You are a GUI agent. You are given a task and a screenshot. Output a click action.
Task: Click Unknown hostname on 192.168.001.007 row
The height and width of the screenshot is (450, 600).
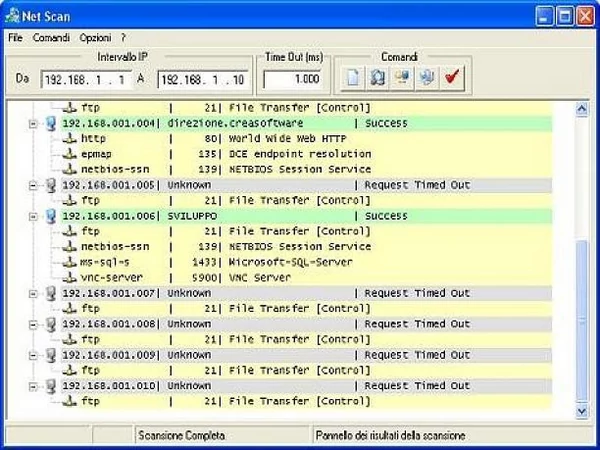pos(189,293)
